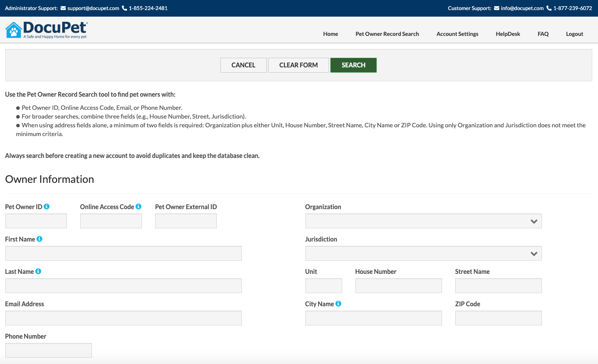
Task: Click the CLEAR FORM button
Action: [x=298, y=65]
